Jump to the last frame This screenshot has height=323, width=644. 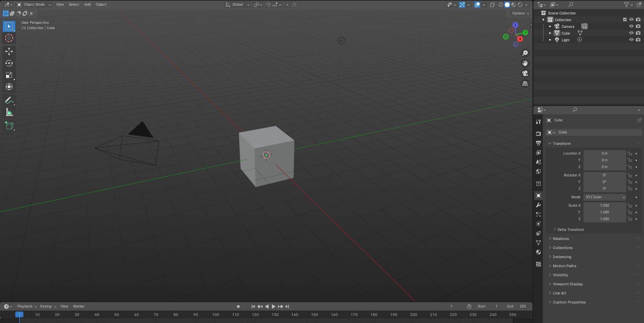pos(287,307)
